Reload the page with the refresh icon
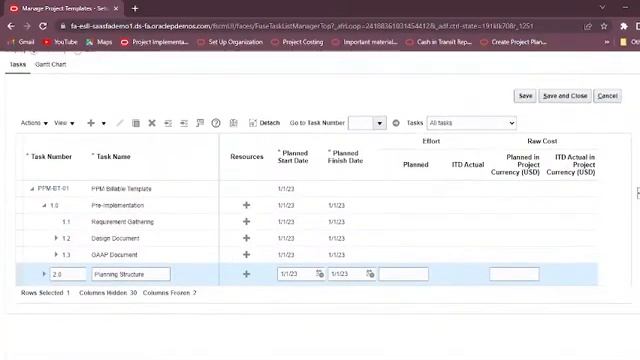The width and height of the screenshot is (640, 360). point(43,26)
